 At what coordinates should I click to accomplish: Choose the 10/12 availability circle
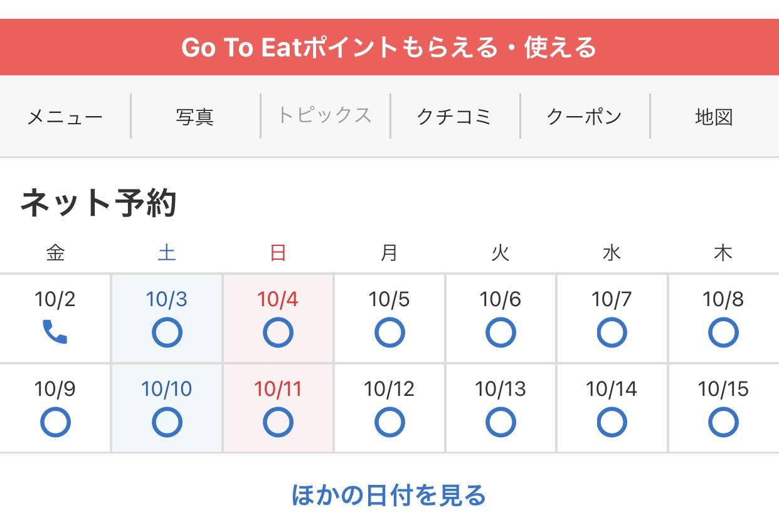point(389,422)
